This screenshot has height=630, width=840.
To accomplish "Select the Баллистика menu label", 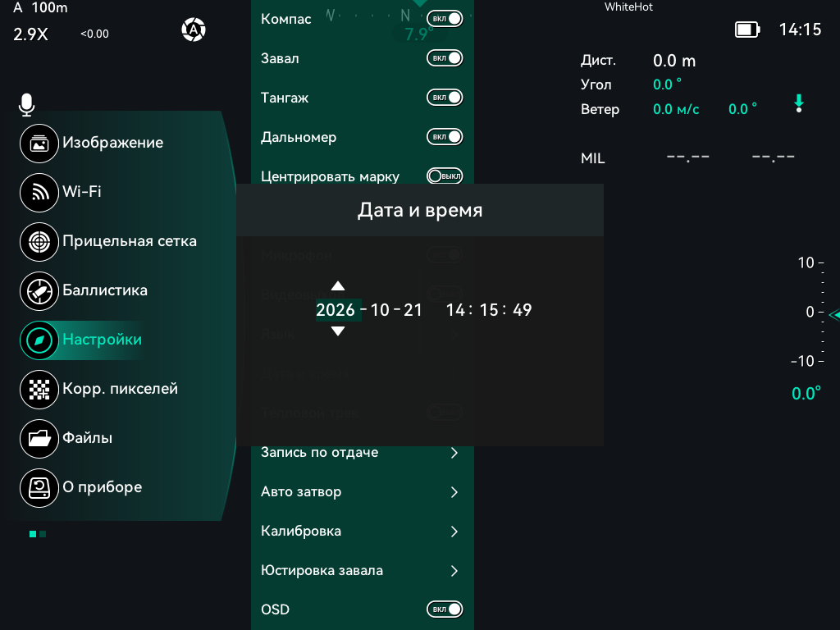I will coord(105,290).
